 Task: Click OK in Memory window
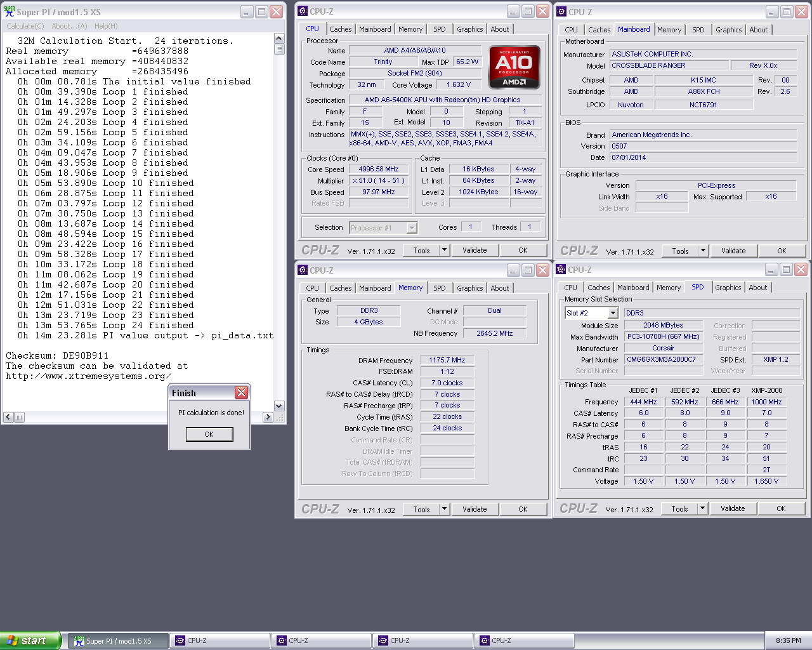[x=523, y=509]
